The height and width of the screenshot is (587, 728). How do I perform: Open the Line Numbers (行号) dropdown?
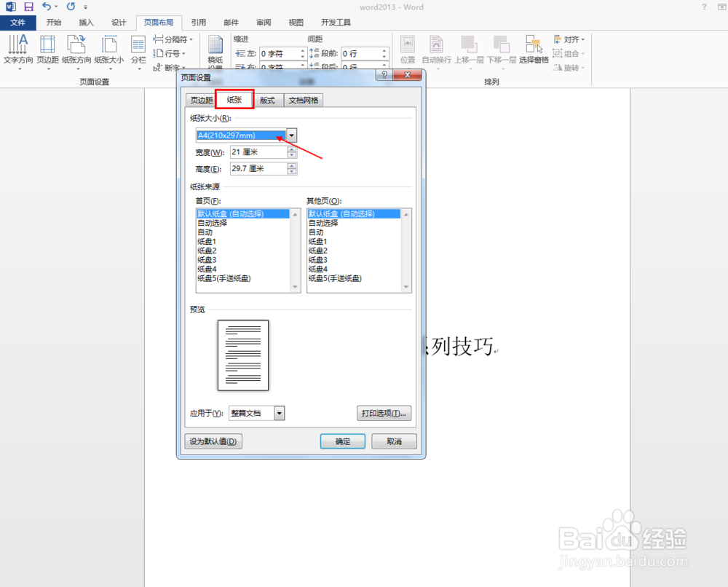(x=170, y=53)
